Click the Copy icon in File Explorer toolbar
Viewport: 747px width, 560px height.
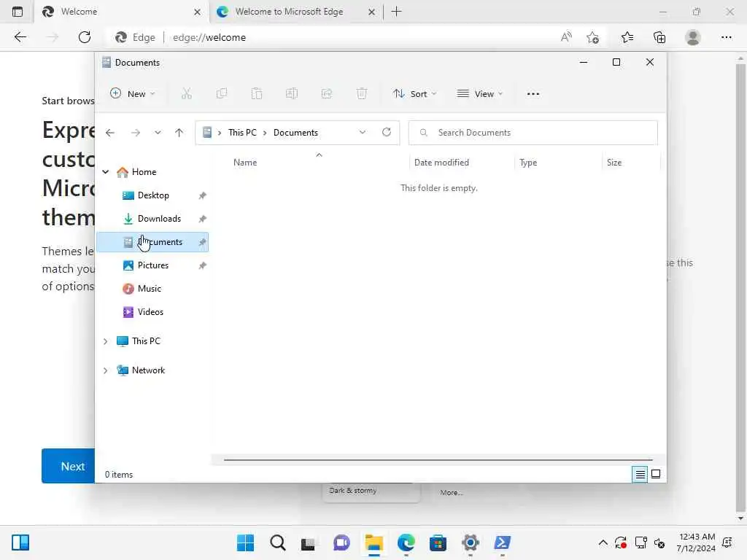tap(222, 94)
